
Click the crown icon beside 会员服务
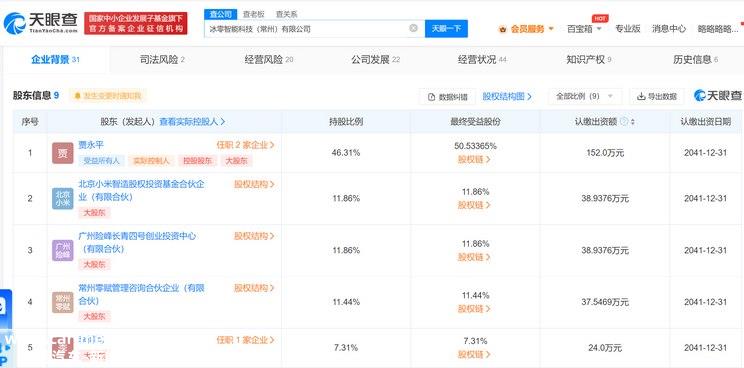click(x=502, y=29)
